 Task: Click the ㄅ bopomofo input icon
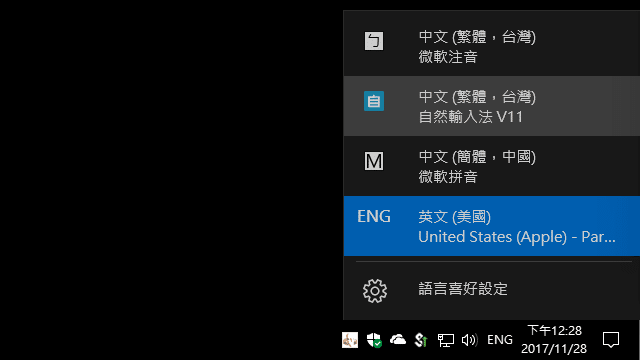(x=374, y=41)
